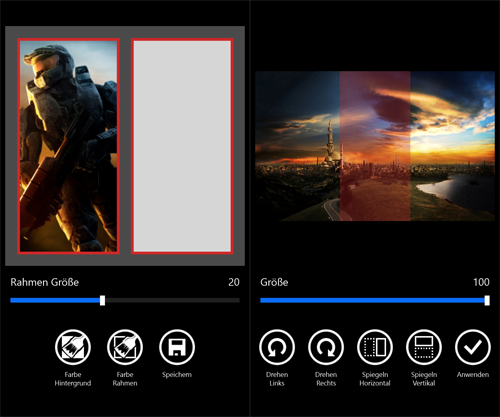Select the empty gray collage frame
This screenshot has width=500, height=417.
point(182,146)
